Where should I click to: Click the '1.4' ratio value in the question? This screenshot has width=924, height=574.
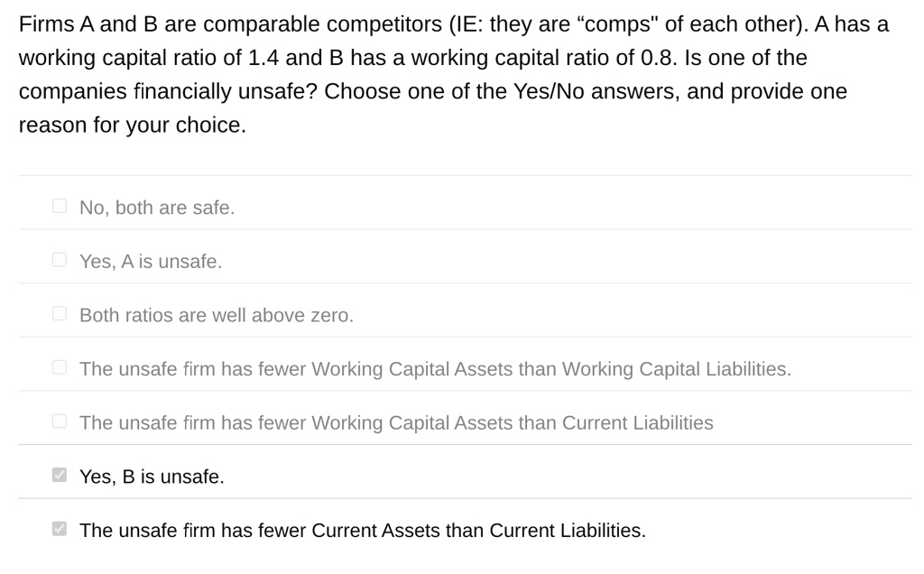[x=263, y=58]
